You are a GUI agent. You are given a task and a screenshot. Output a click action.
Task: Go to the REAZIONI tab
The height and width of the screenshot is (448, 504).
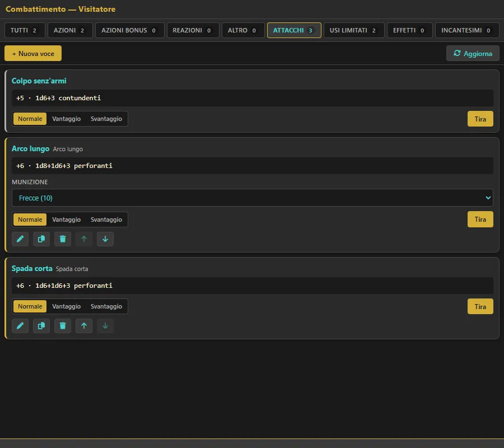point(193,30)
